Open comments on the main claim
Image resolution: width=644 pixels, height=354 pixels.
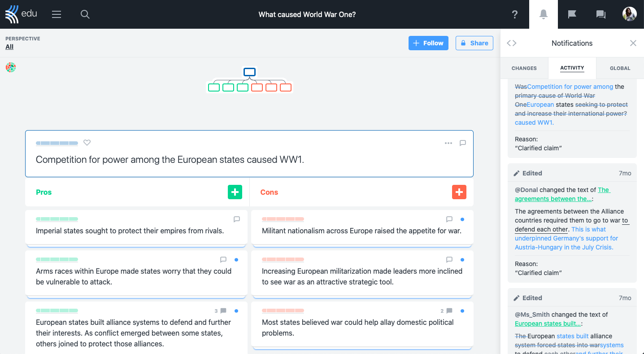[x=463, y=143]
